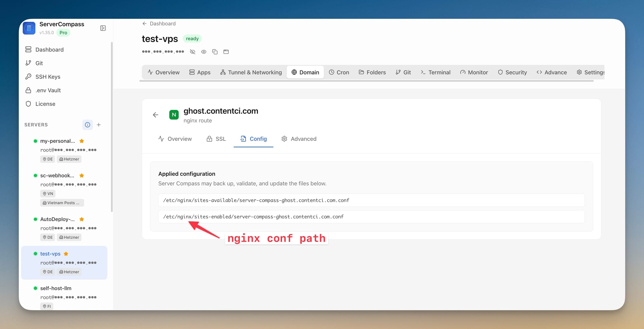Image resolution: width=644 pixels, height=329 pixels.
Task: Click the servers info icon
Action: click(87, 125)
